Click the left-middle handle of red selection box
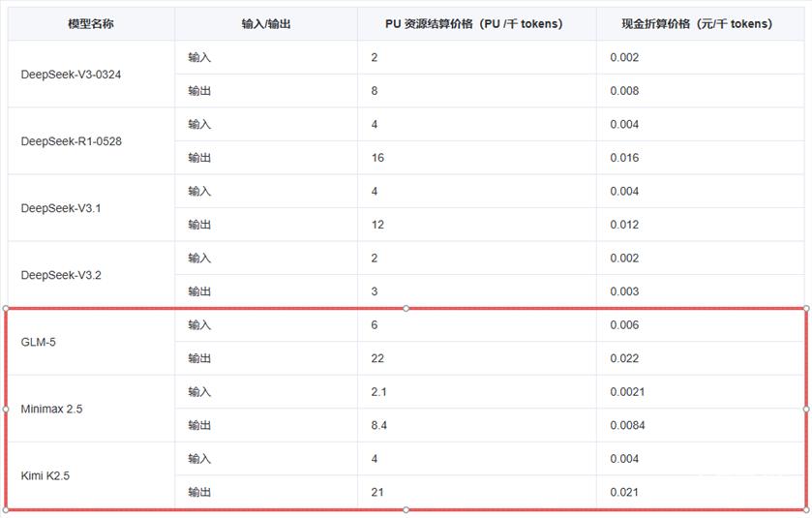This screenshot has width=812, height=518. [6, 409]
